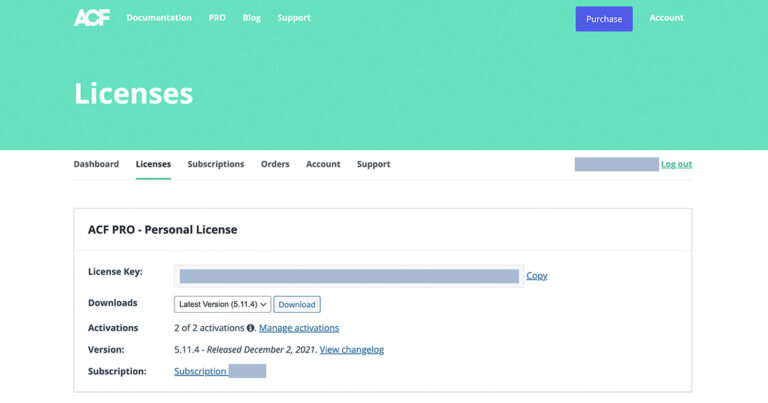
Task: Open the PRO menu item
Action: [217, 18]
